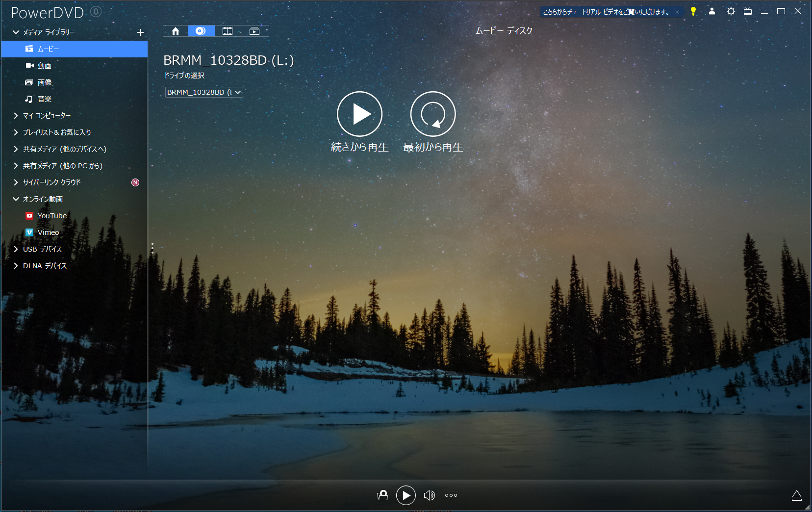Image resolution: width=812 pixels, height=512 pixels.
Task: Click the PowerDVD logo text
Action: (x=48, y=13)
